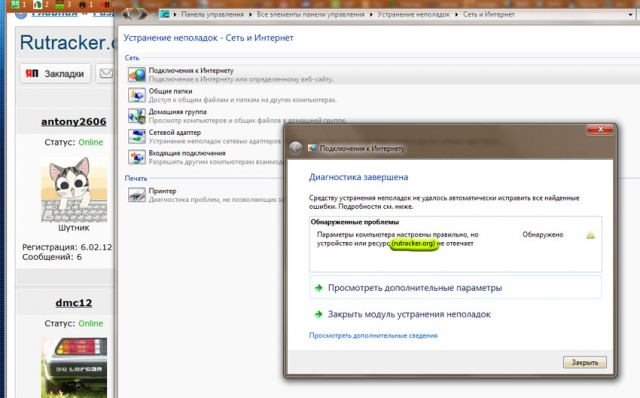
Task: Click the Печать section header
Action: [x=136, y=178]
